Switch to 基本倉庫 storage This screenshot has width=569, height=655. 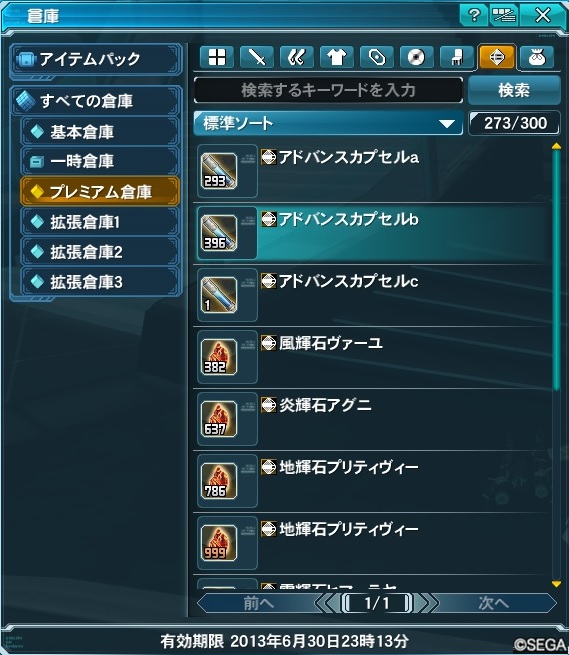tap(100, 132)
